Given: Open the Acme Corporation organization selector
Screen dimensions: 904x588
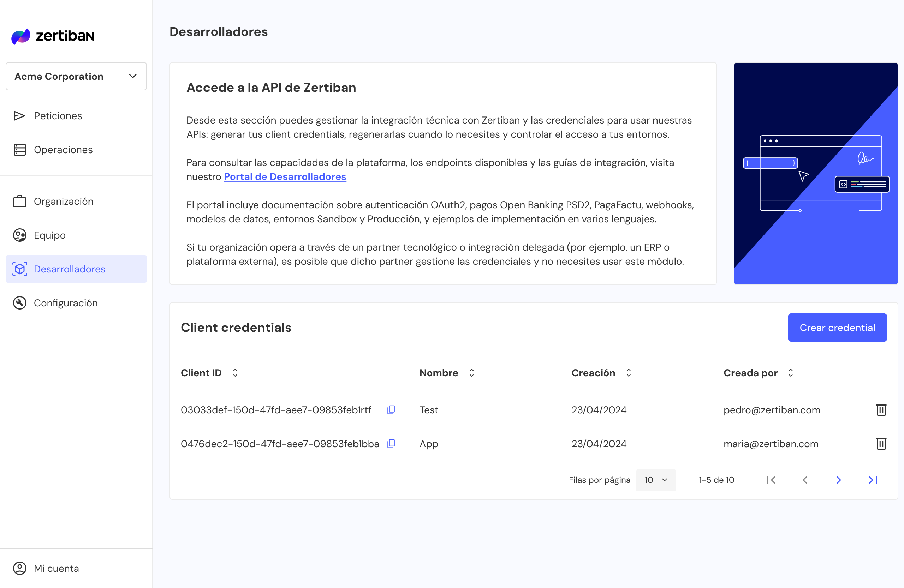Looking at the screenshot, I should [76, 76].
